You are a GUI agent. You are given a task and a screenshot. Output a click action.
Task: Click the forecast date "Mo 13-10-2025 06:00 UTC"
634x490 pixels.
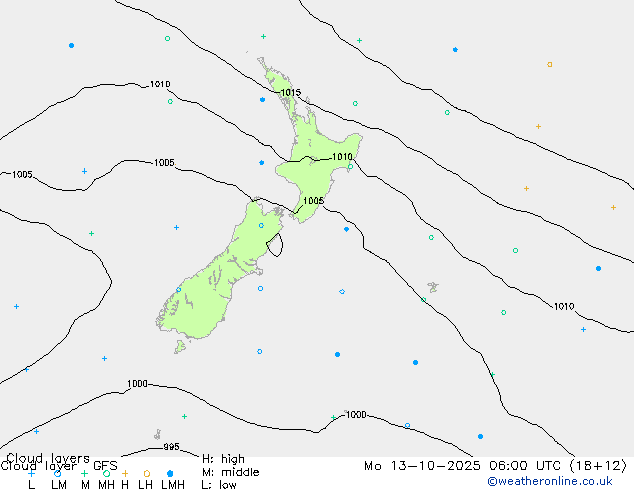point(464,465)
